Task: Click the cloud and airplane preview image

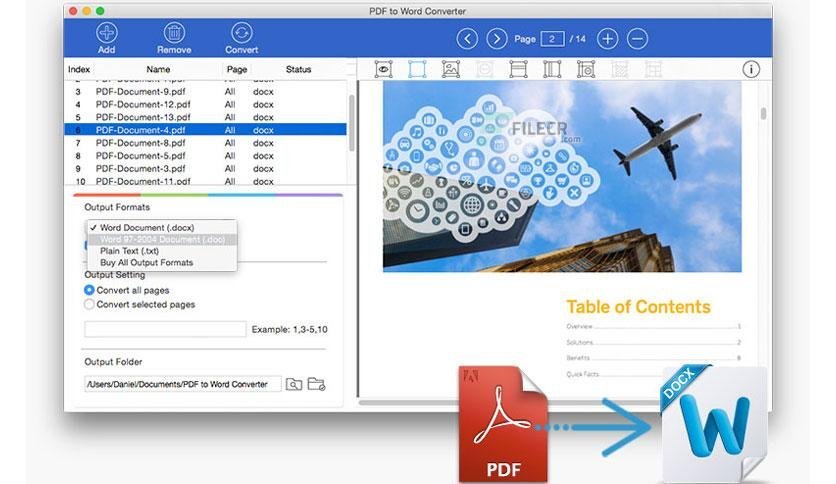Action: pyautogui.click(x=562, y=176)
